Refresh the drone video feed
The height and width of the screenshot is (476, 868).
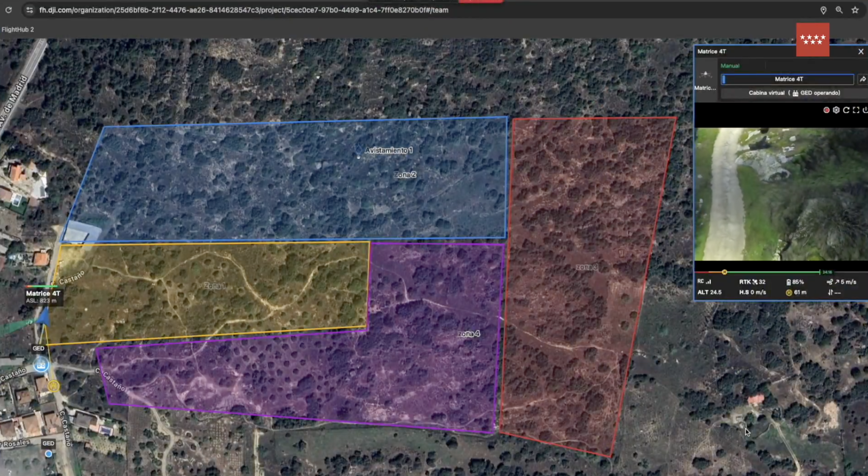point(846,110)
